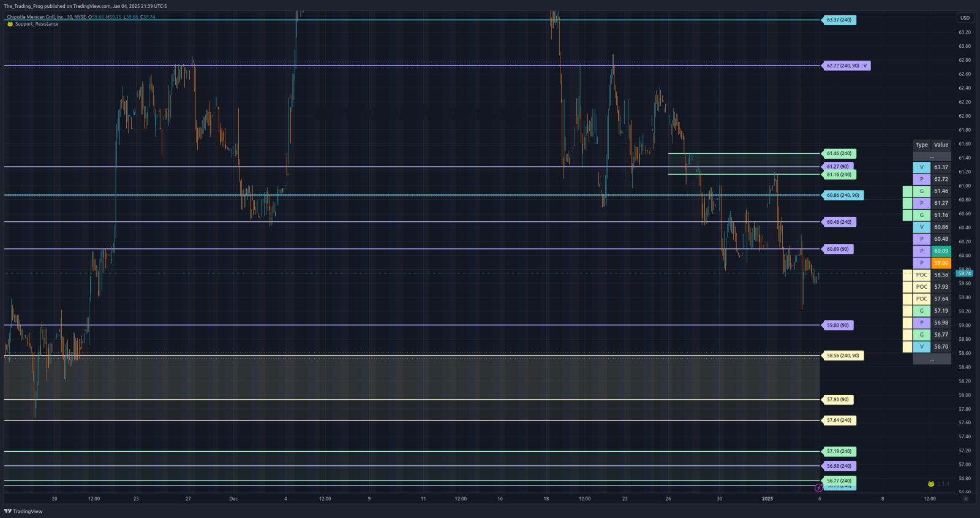
Task: Click the 2025 label on time axis
Action: click(767, 499)
